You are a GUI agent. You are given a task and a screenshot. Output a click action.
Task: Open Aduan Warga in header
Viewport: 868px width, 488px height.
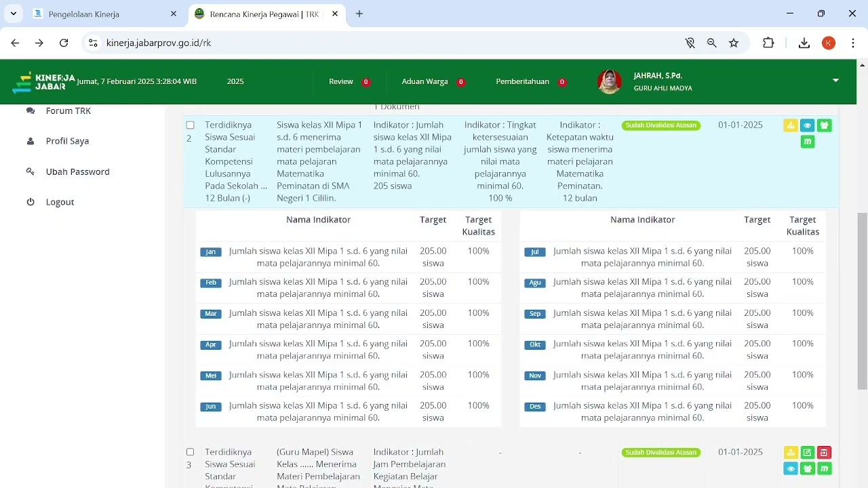point(433,81)
